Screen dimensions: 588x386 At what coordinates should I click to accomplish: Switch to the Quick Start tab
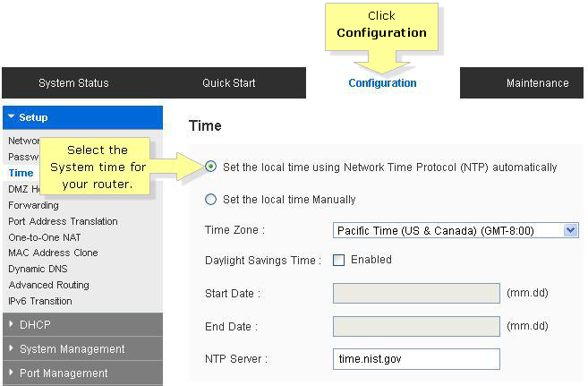tap(229, 83)
